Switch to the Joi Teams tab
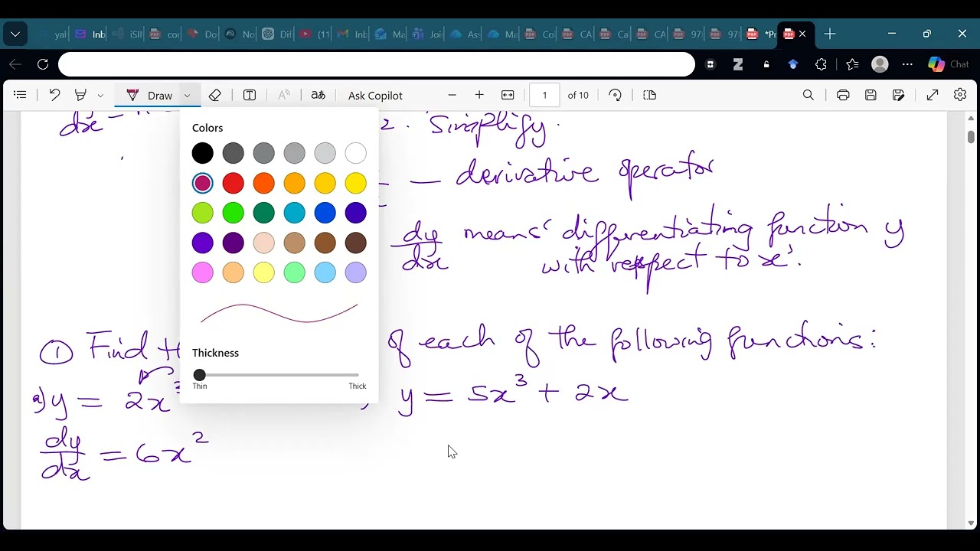980x551 pixels. pyautogui.click(x=427, y=34)
